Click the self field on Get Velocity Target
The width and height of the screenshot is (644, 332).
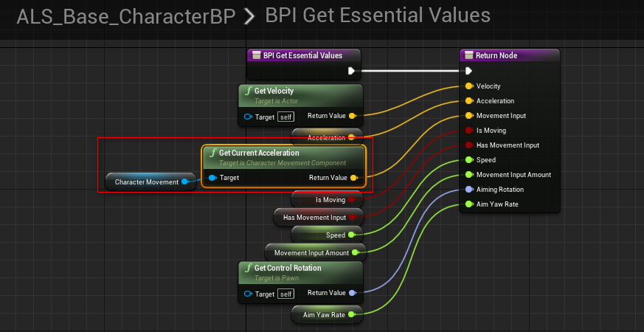(285, 117)
